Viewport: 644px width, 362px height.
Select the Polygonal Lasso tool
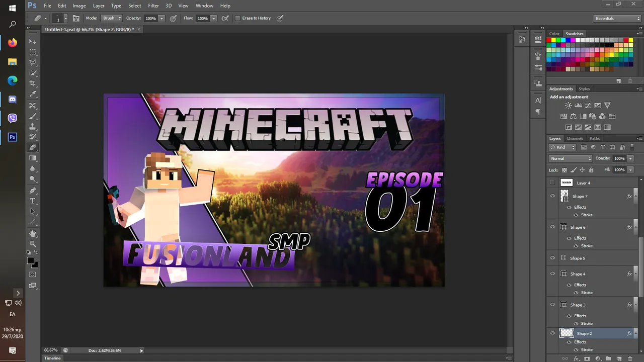click(x=33, y=62)
